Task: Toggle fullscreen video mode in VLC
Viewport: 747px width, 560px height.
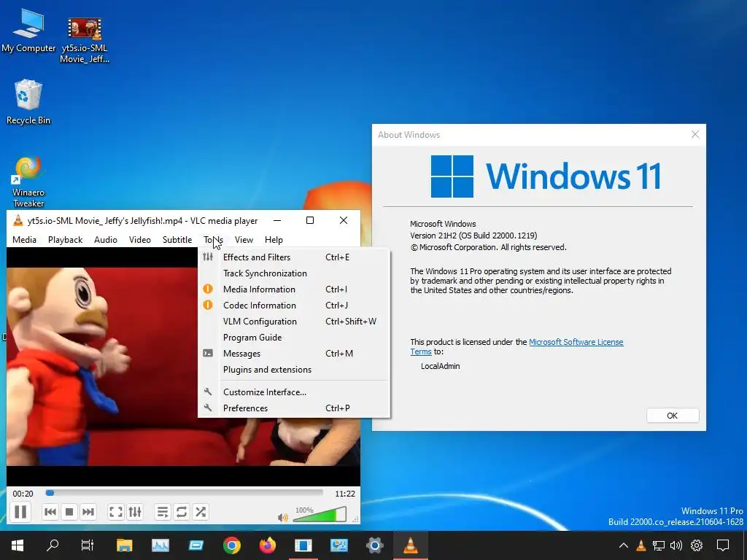Action: [x=116, y=512]
